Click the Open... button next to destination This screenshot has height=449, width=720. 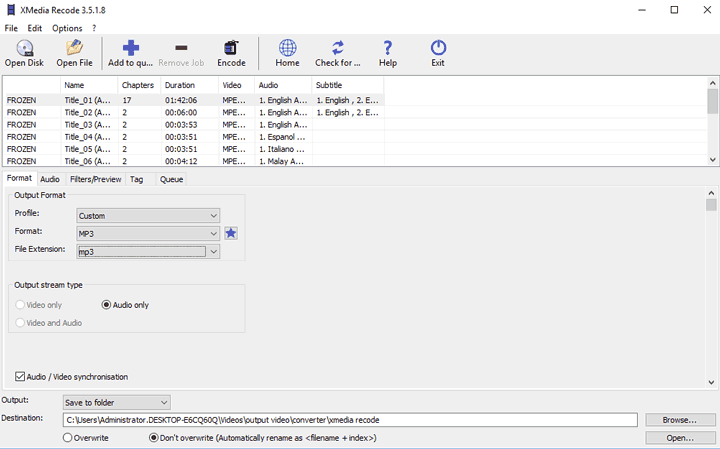pyautogui.click(x=680, y=438)
